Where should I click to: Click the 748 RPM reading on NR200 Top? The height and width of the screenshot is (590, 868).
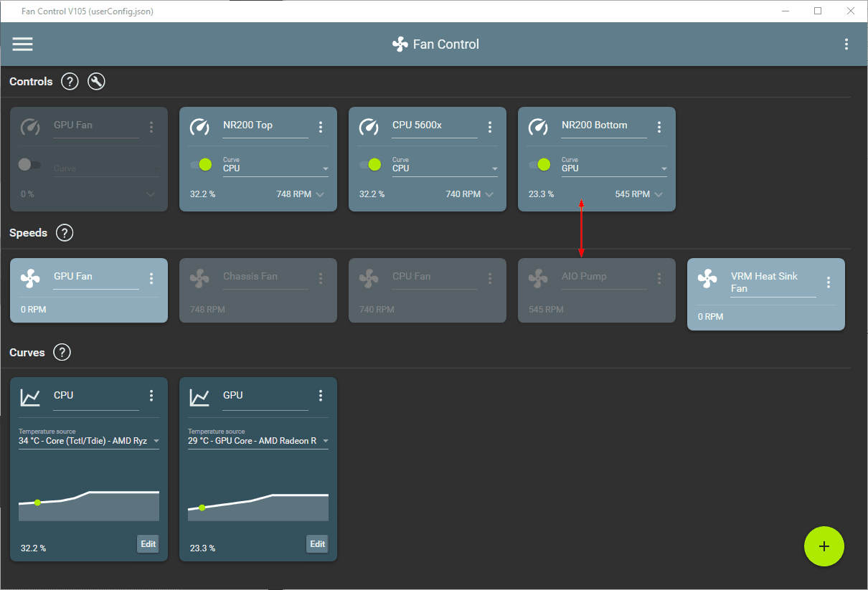(293, 194)
